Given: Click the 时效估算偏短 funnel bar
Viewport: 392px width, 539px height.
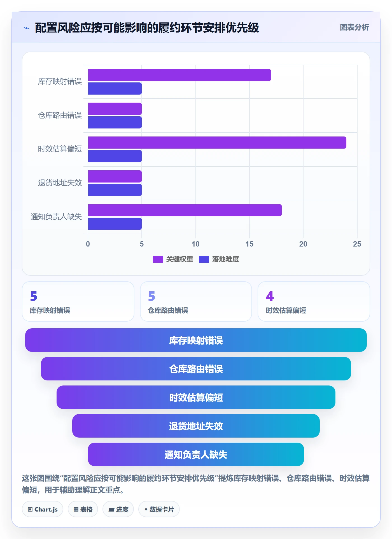Looking at the screenshot, I should click(x=196, y=397).
